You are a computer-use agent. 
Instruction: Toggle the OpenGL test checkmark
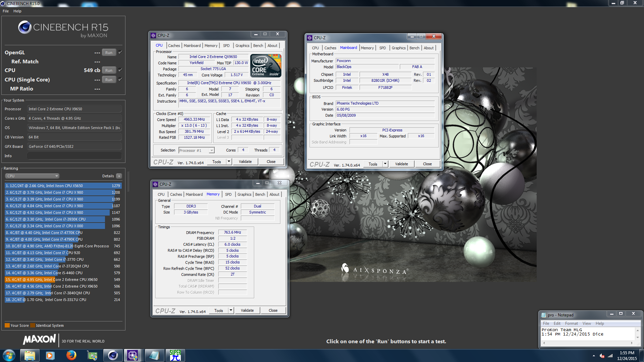120,52
